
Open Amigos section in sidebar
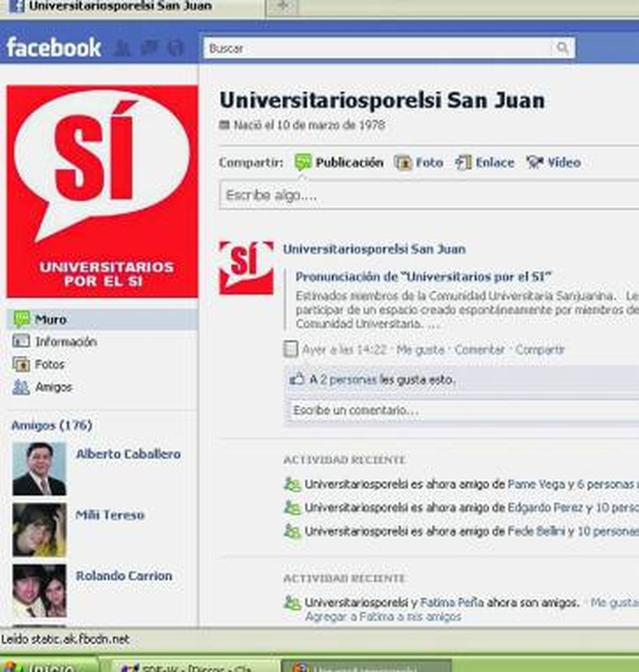pyautogui.click(x=54, y=387)
